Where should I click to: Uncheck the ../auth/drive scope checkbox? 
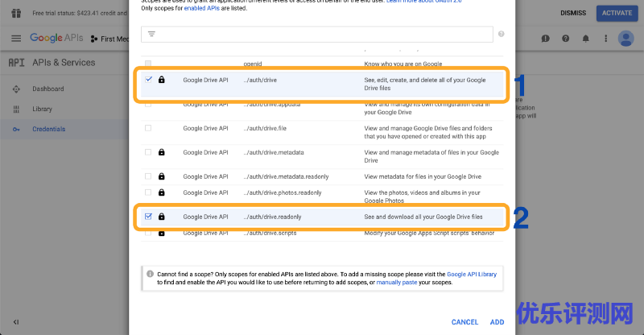148,80
